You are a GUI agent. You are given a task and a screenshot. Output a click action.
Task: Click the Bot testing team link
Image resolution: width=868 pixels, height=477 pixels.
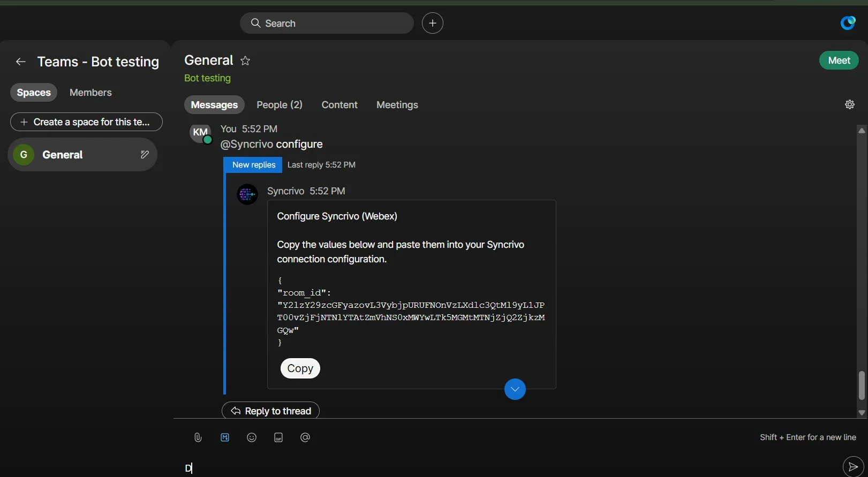click(207, 78)
